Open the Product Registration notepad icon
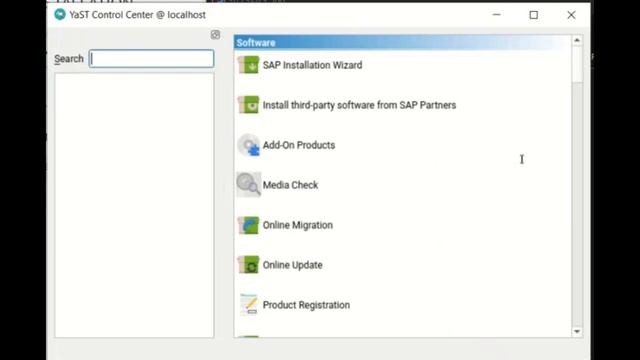The image size is (640, 360). pyautogui.click(x=248, y=304)
